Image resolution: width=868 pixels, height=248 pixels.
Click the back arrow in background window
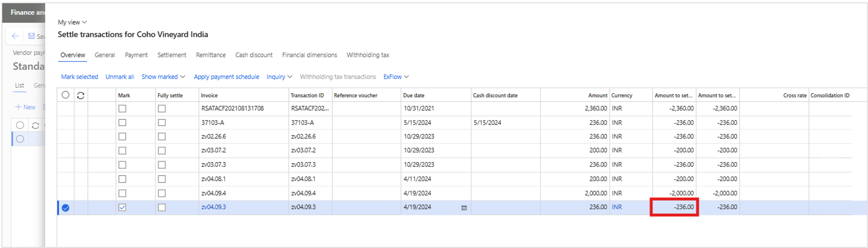pos(15,36)
